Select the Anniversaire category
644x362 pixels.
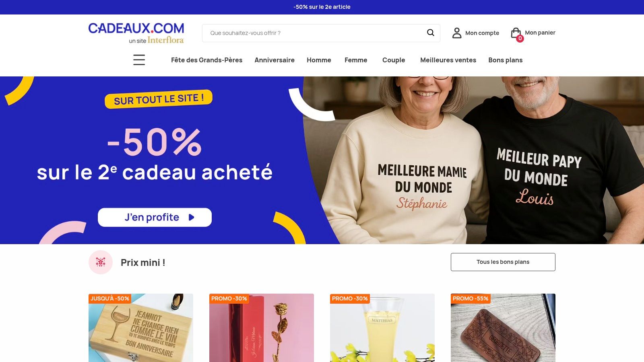275,60
